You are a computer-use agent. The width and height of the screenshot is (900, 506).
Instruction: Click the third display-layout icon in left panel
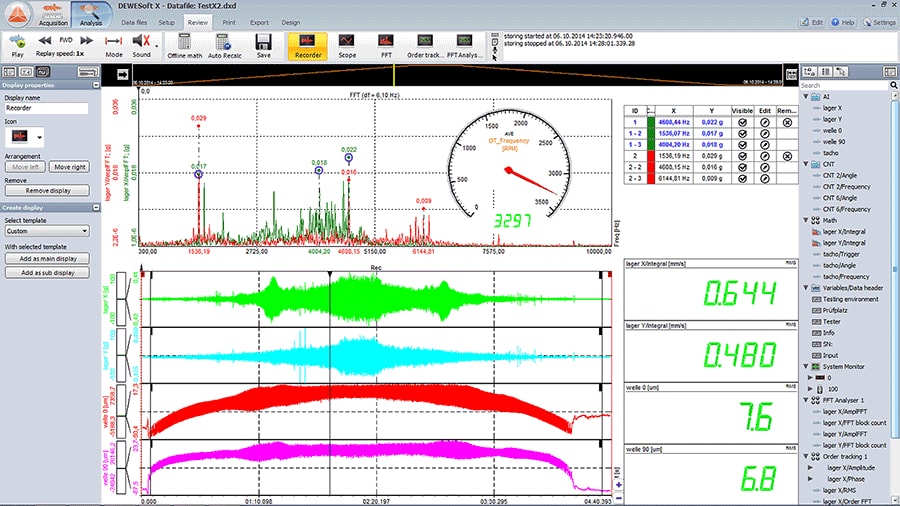[43, 72]
